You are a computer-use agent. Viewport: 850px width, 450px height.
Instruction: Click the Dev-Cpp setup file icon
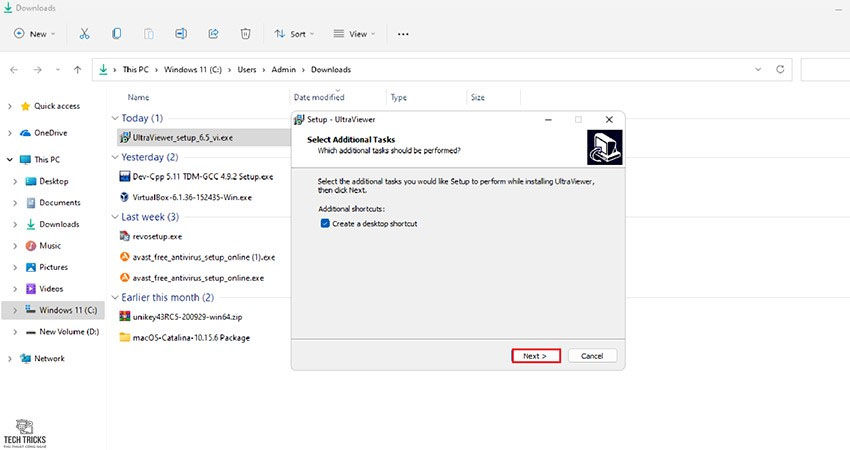(x=125, y=176)
